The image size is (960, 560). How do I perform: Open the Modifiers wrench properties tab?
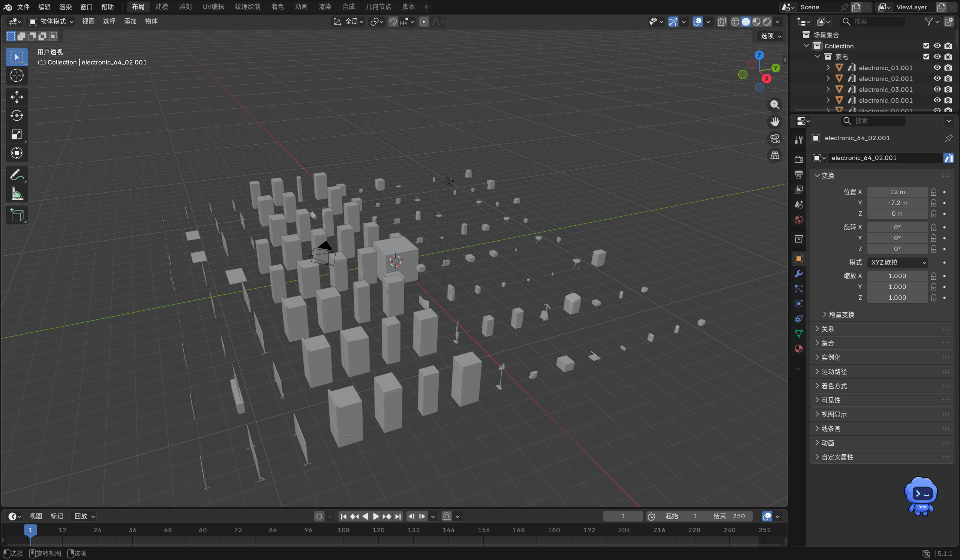coord(798,274)
